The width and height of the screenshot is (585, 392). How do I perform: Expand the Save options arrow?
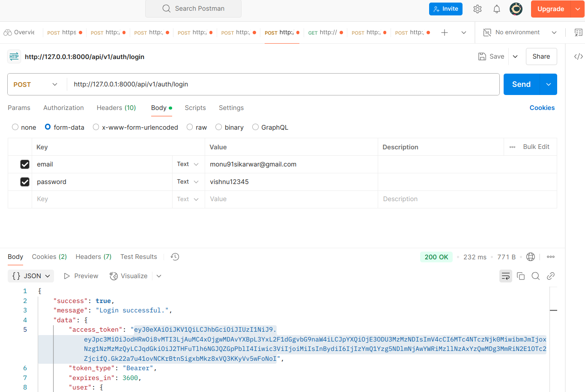point(515,56)
